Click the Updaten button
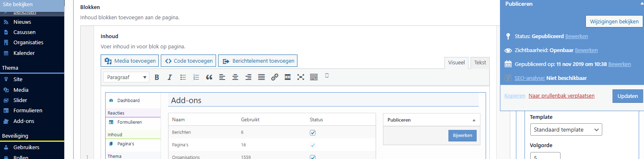 (x=628, y=96)
